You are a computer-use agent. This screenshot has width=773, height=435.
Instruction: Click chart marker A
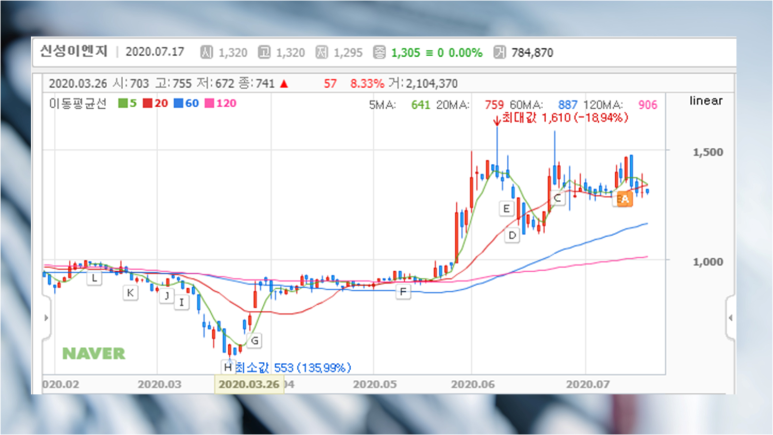pos(625,199)
